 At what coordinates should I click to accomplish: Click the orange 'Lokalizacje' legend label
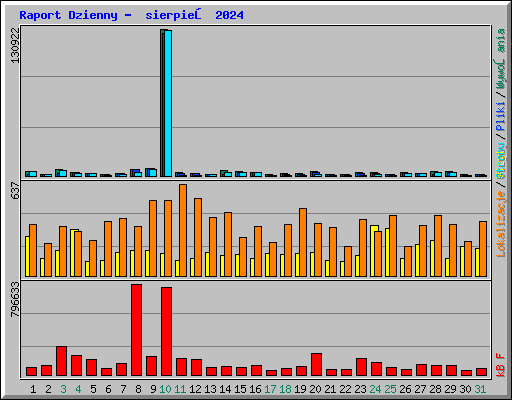pyautogui.click(x=501, y=223)
